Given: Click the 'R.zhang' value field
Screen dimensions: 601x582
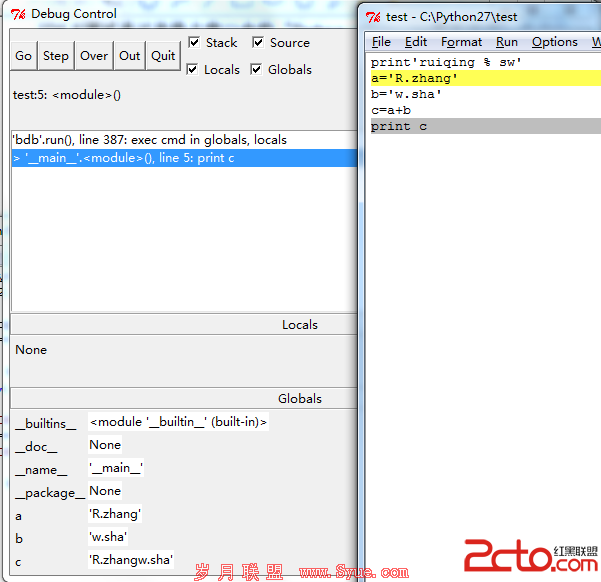Looking at the screenshot, I should (x=115, y=514).
